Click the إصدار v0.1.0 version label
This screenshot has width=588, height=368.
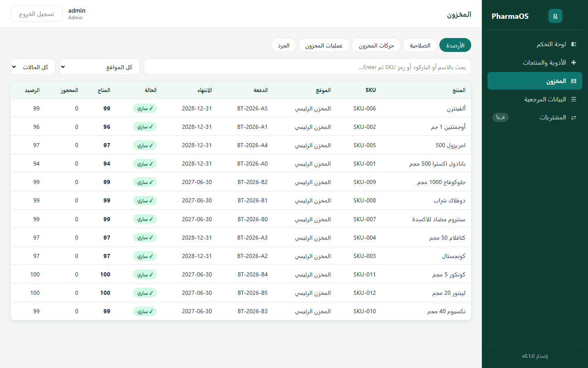click(535, 356)
